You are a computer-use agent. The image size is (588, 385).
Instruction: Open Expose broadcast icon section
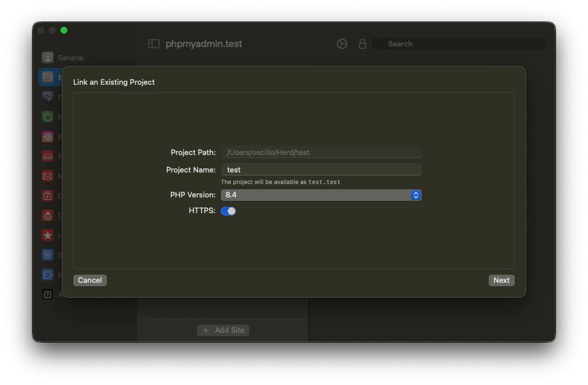coord(48,136)
